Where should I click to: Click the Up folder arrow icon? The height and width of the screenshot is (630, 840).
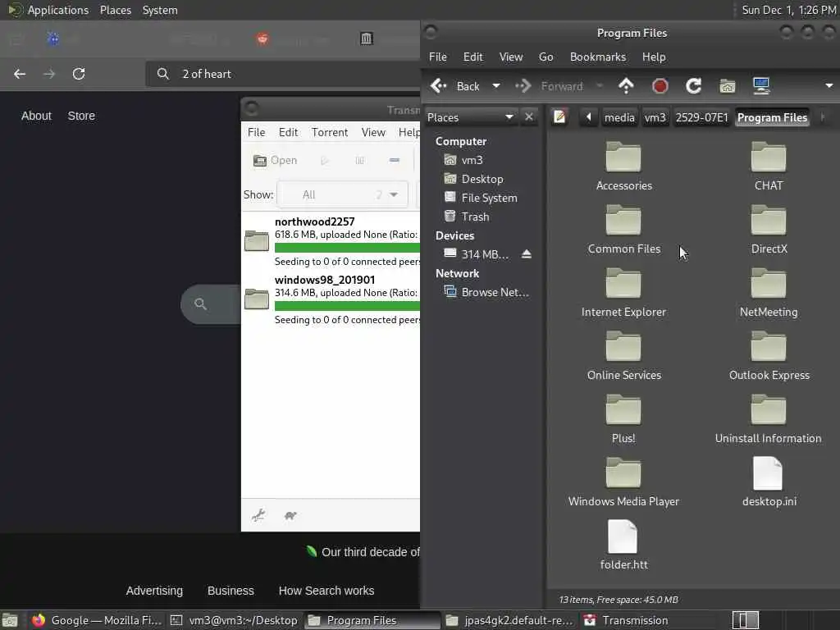click(626, 86)
